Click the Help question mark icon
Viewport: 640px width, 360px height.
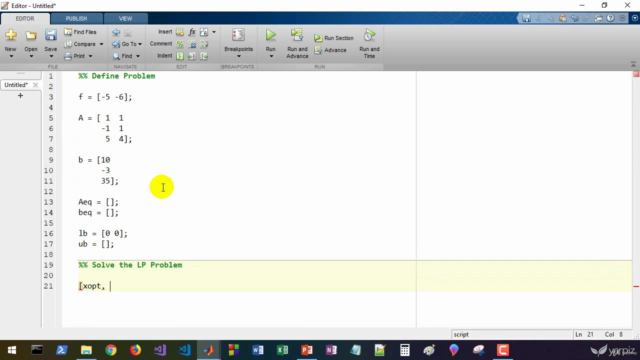coord(611,18)
